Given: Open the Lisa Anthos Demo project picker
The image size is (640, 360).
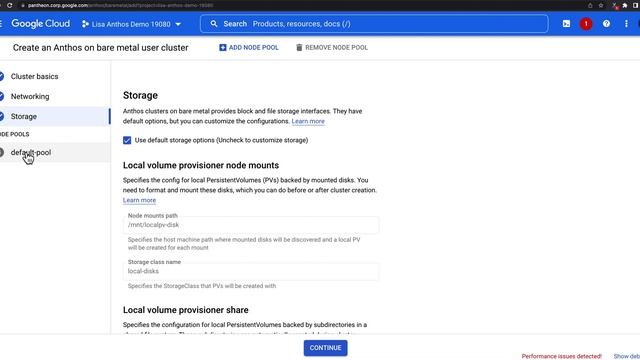Looking at the screenshot, I should pyautogui.click(x=131, y=24).
